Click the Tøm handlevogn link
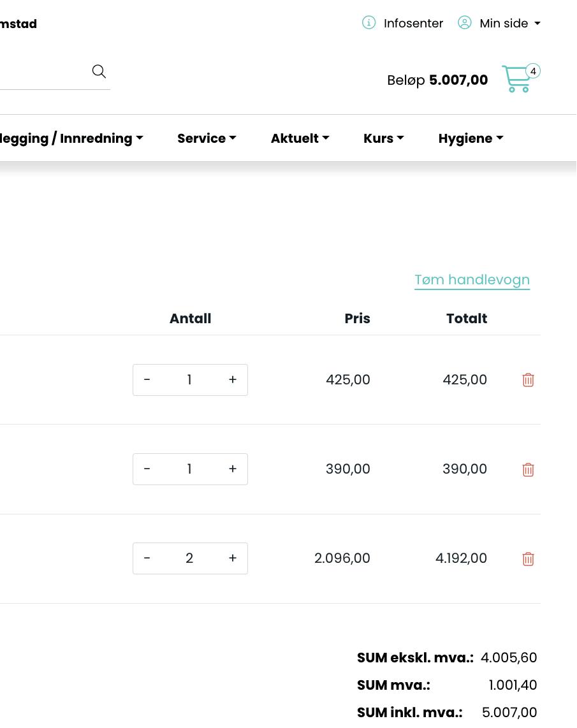The image size is (577, 728). (x=472, y=280)
